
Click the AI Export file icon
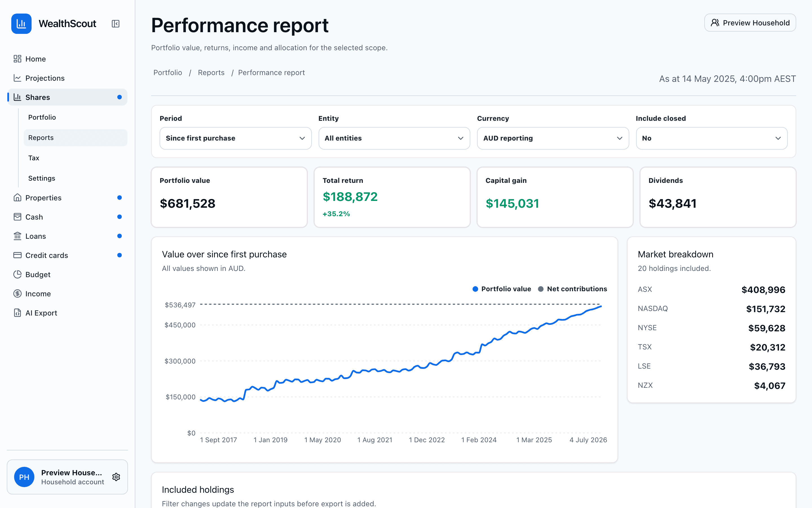(17, 312)
